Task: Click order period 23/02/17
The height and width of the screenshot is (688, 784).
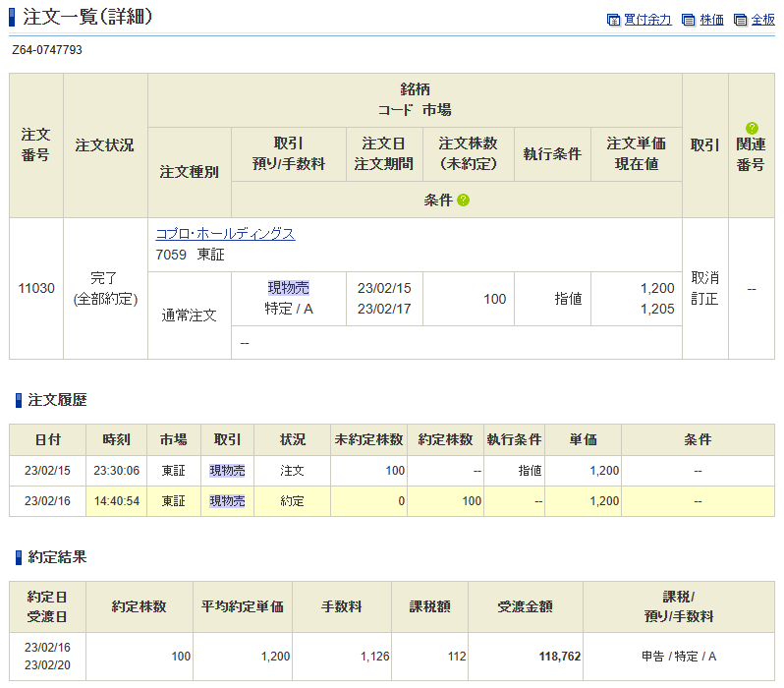Action: click(x=384, y=309)
